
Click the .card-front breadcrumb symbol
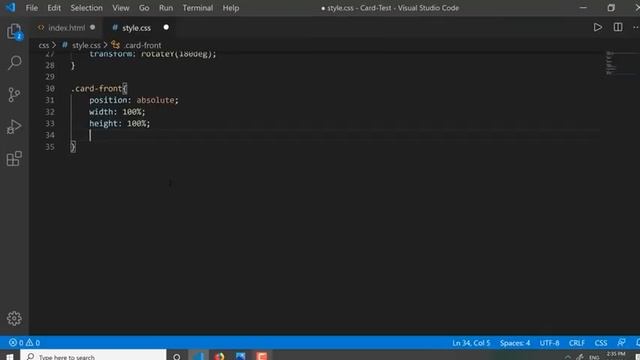[x=142, y=45]
